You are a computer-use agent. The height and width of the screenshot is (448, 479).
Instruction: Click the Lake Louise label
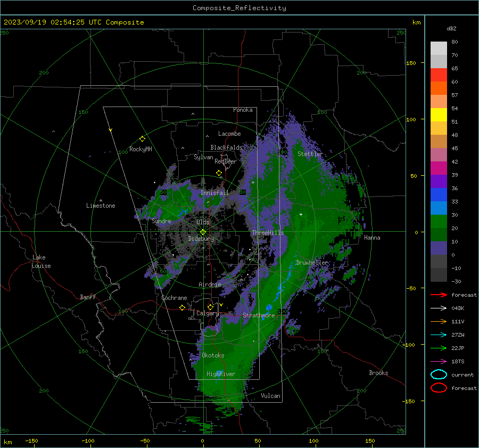click(x=41, y=262)
